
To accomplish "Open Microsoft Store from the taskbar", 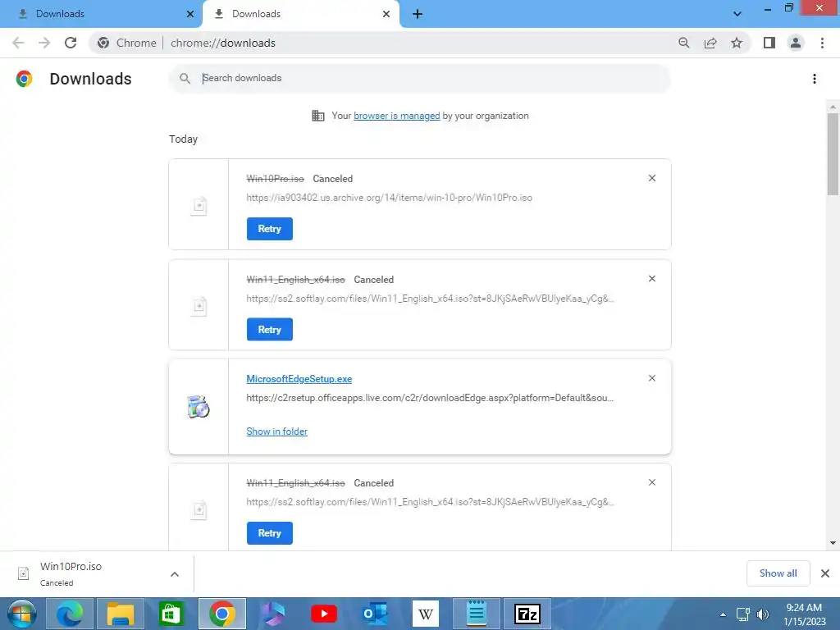I will [171, 614].
